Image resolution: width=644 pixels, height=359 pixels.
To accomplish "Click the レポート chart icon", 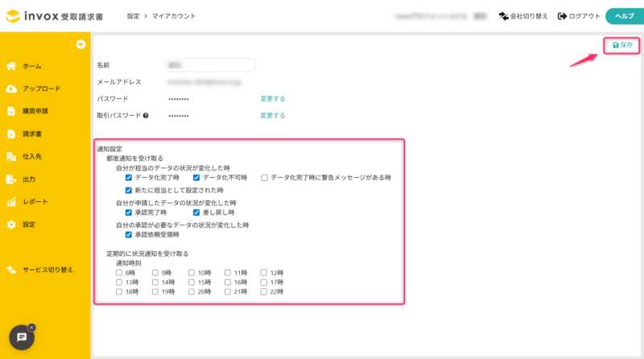I will click(x=11, y=202).
